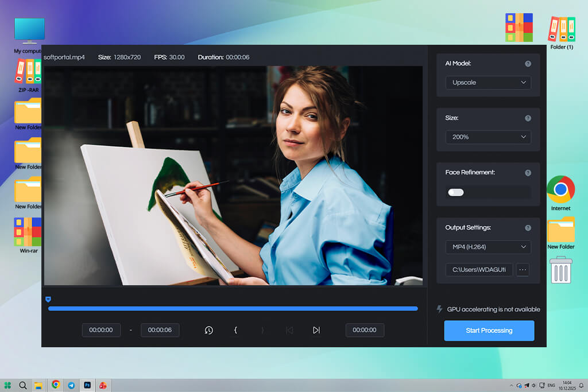Image resolution: width=588 pixels, height=392 pixels.
Task: Click the reset trim history clock icon
Action: tap(208, 330)
